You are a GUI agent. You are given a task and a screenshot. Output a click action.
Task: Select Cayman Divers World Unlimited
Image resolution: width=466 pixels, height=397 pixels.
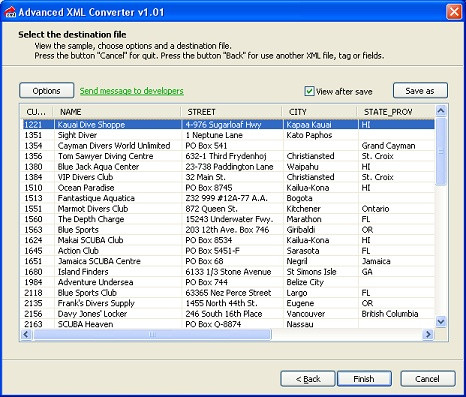pyautogui.click(x=228, y=146)
